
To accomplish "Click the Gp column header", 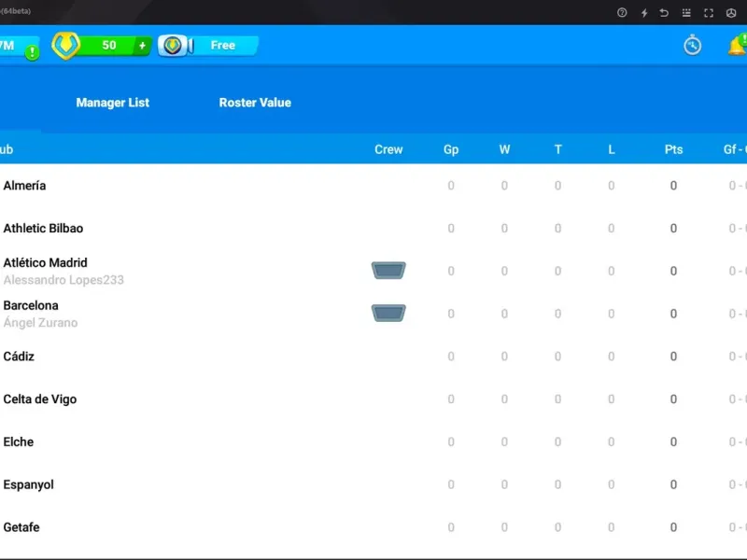I will pyautogui.click(x=451, y=149).
